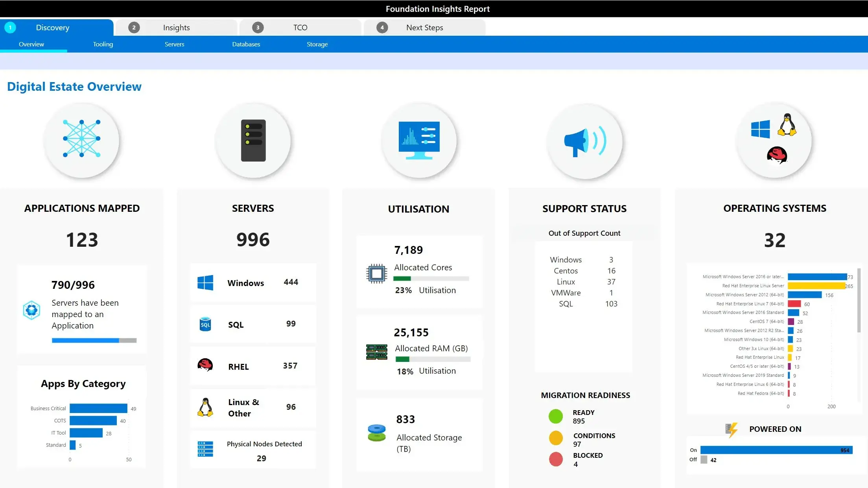Open the Servers sub-tab
This screenshot has width=868, height=488.
click(x=174, y=44)
